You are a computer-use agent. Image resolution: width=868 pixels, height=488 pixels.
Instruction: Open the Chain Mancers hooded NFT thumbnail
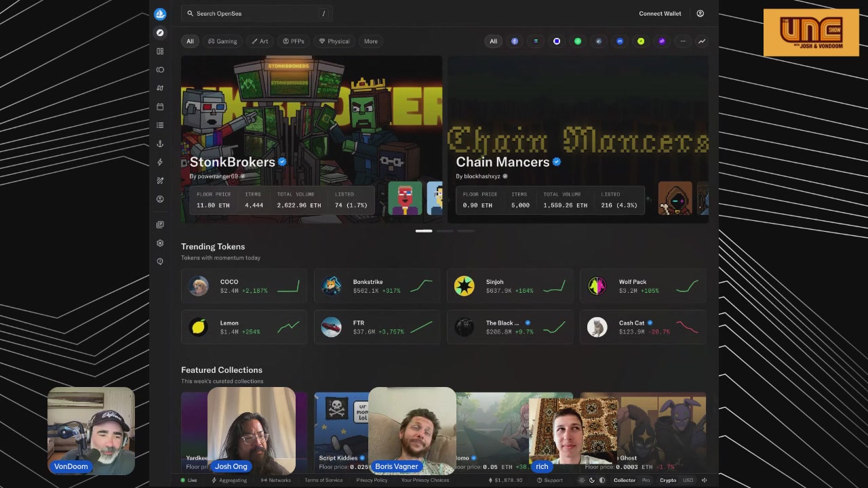tap(675, 199)
